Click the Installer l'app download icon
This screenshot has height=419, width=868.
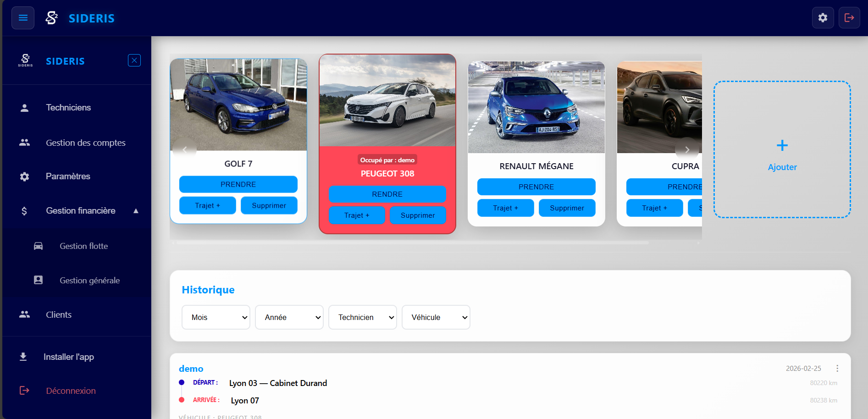click(22, 357)
